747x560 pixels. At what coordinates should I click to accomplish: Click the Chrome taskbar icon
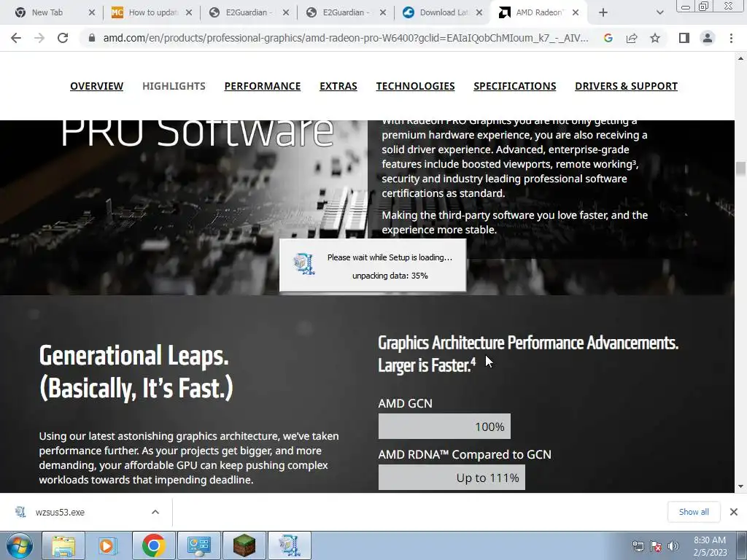tap(153, 545)
